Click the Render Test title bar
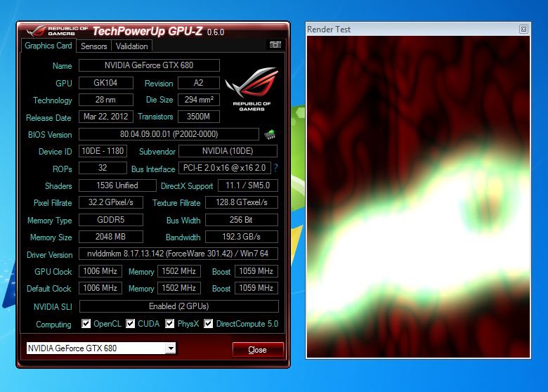Image resolution: width=548 pixels, height=392 pixels. click(x=418, y=30)
